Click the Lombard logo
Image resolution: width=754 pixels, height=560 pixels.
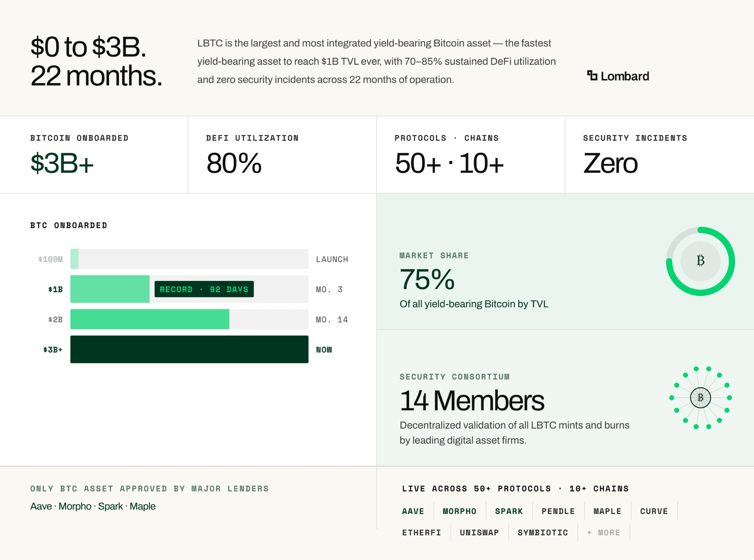[x=618, y=76]
